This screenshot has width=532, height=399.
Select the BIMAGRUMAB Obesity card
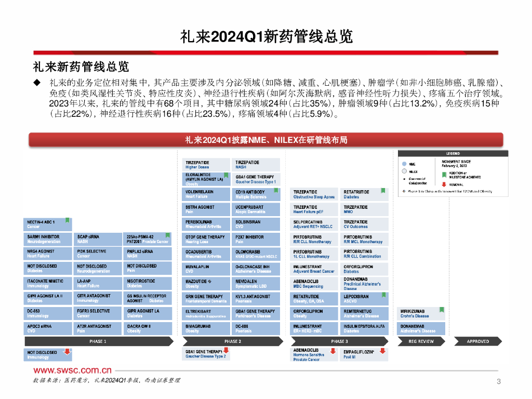(x=206, y=328)
